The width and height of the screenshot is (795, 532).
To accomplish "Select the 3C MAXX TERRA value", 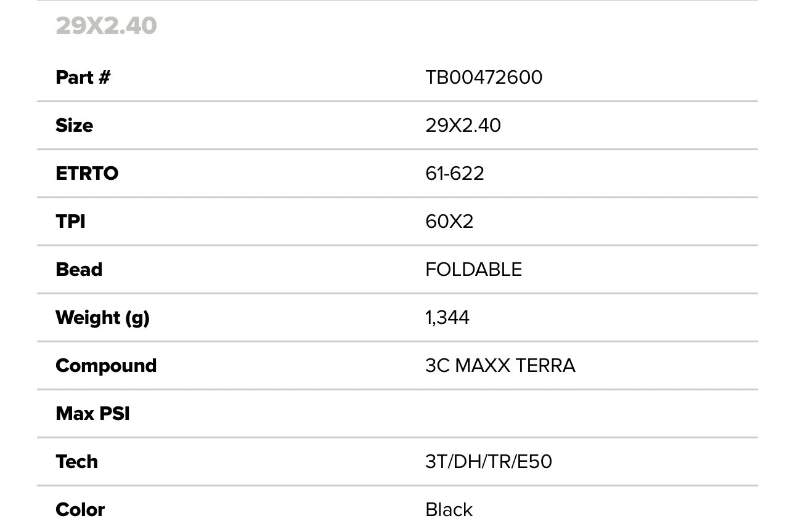I will pyautogui.click(x=500, y=366).
